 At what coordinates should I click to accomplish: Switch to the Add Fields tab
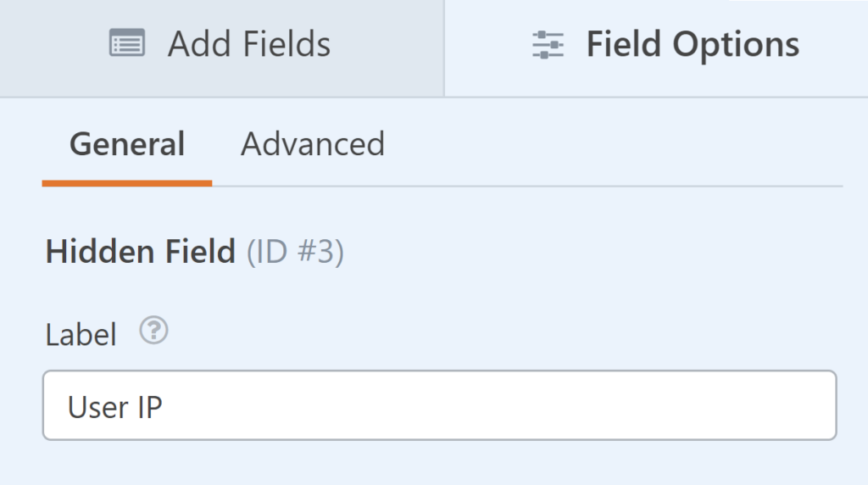click(x=221, y=48)
